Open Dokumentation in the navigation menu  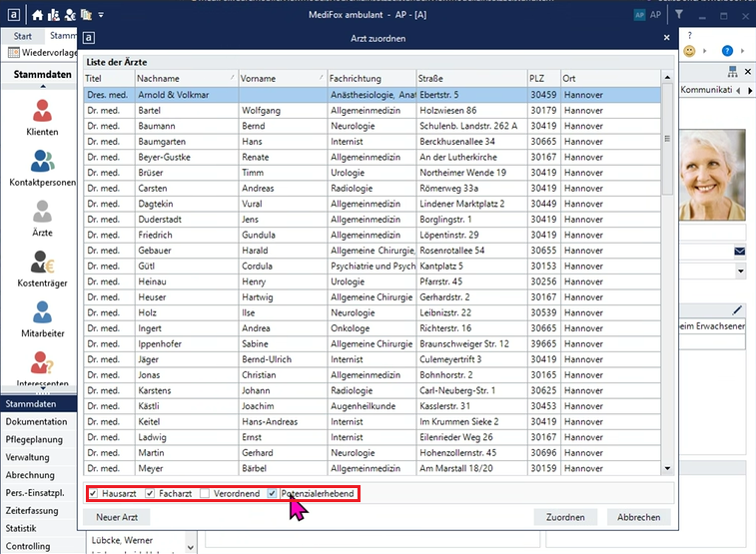pos(36,422)
